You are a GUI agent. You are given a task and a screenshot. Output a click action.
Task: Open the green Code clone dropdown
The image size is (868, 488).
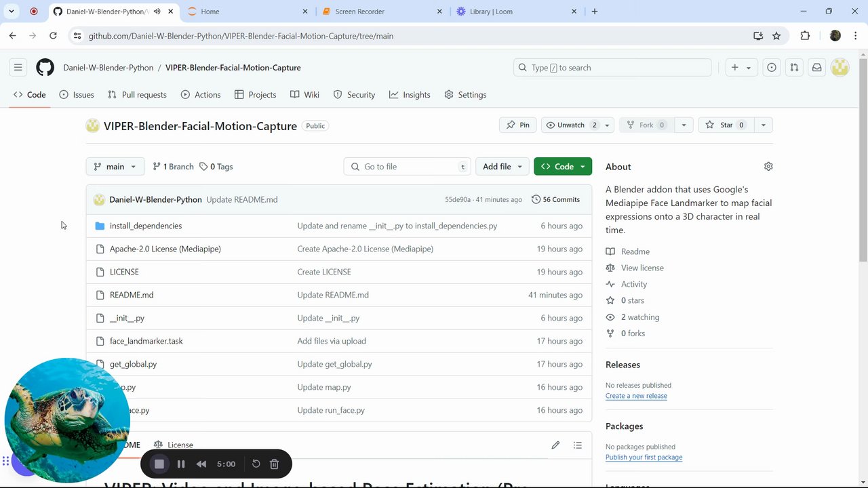coord(563,166)
